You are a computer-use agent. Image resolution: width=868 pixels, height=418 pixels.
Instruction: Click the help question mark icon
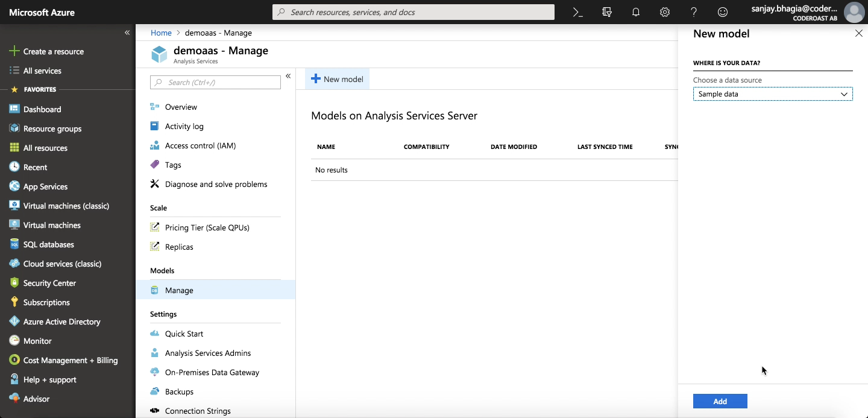point(693,12)
